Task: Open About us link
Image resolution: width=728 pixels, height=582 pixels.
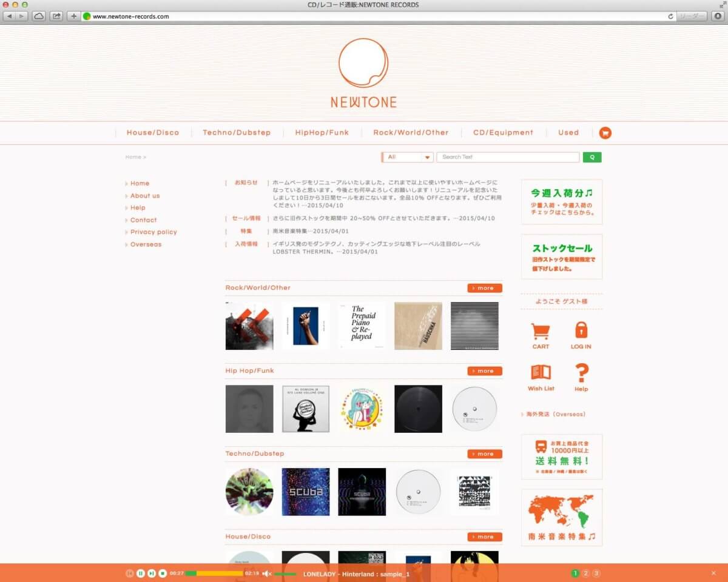Action: click(x=145, y=196)
